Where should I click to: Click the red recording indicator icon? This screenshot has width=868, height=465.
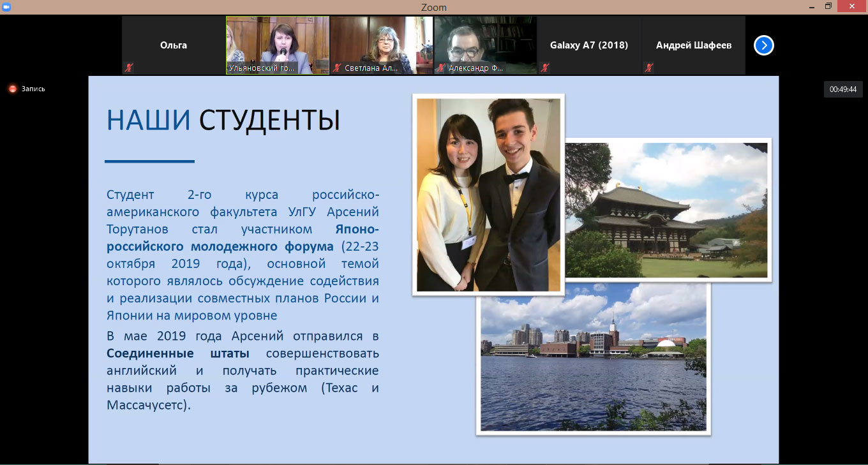[x=12, y=89]
